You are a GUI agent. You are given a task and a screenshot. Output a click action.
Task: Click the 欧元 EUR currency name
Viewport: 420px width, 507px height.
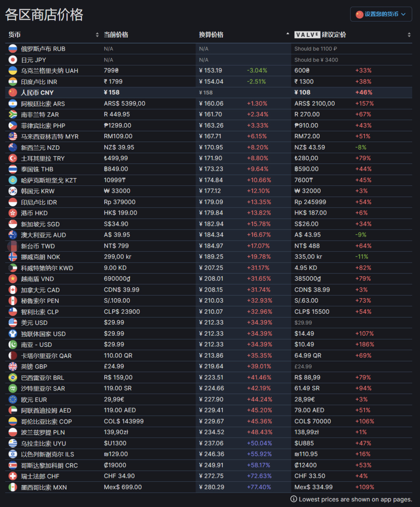pos(34,400)
